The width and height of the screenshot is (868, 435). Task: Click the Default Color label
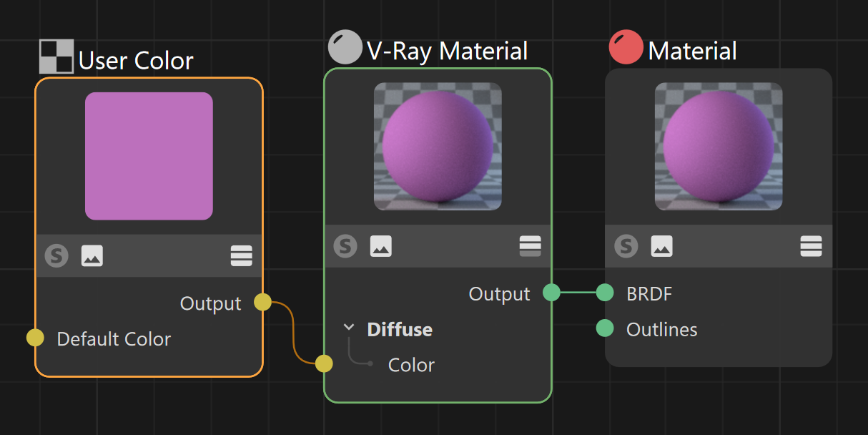tap(114, 338)
